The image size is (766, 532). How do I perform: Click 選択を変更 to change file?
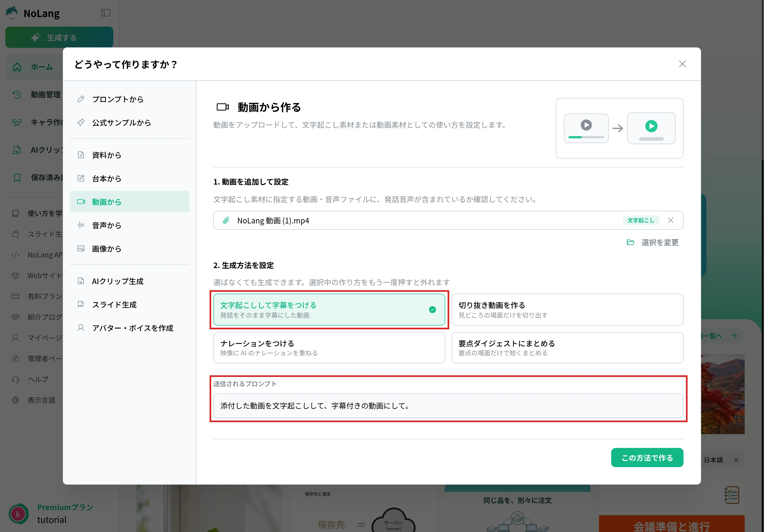652,242
